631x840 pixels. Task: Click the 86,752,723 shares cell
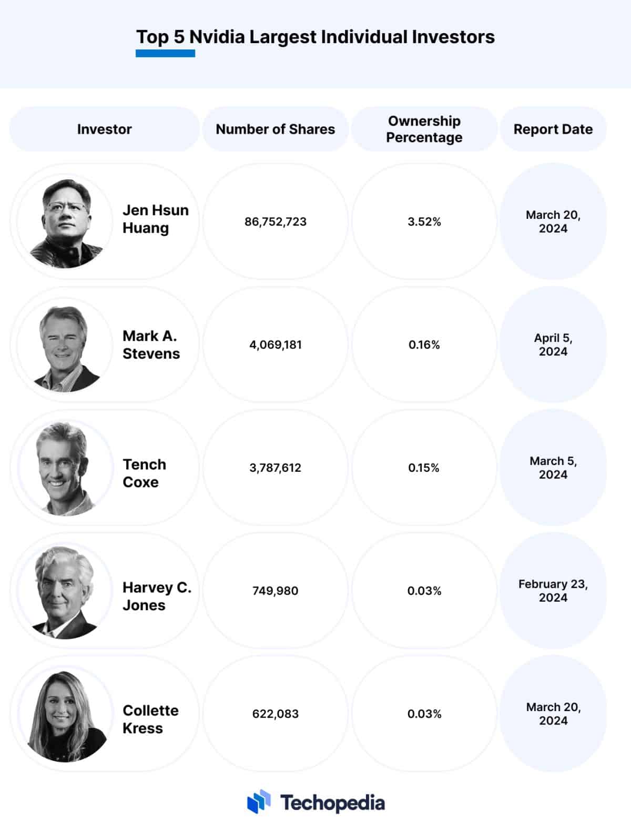[276, 221]
